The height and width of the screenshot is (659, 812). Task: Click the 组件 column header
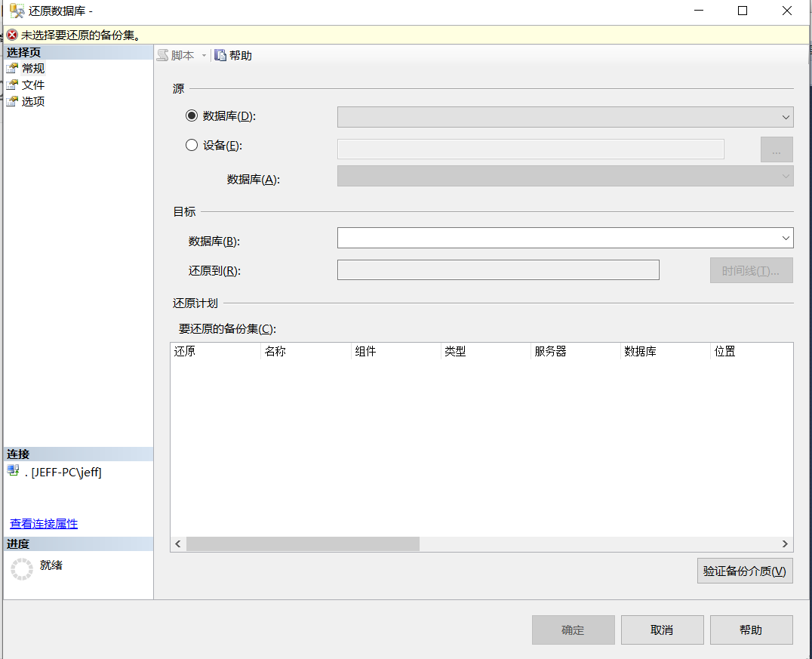point(396,351)
